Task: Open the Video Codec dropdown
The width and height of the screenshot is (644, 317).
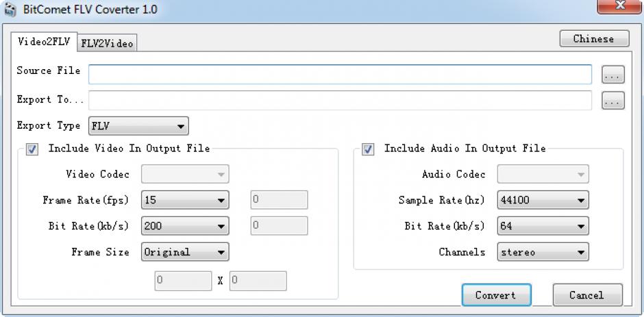Action: click(185, 174)
